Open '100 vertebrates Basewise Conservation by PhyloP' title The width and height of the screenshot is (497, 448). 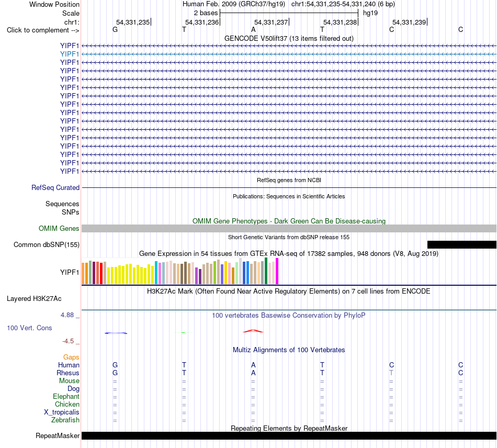(x=289, y=315)
